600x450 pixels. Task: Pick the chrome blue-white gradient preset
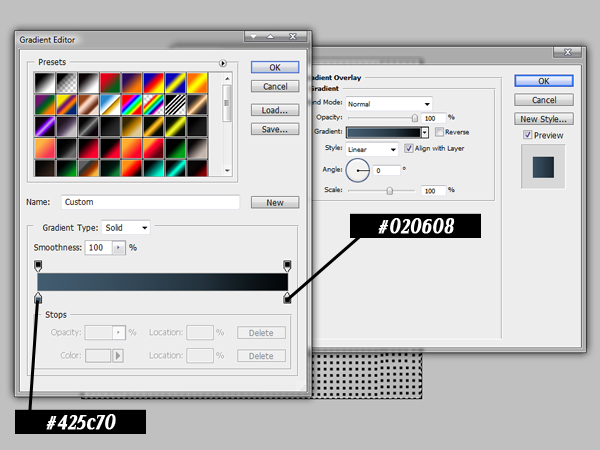[110, 104]
